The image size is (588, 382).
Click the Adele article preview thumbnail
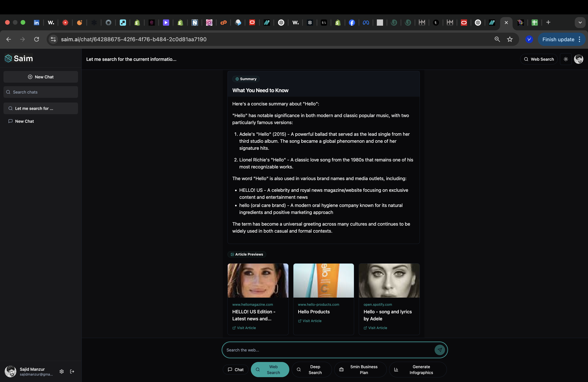[389, 280]
